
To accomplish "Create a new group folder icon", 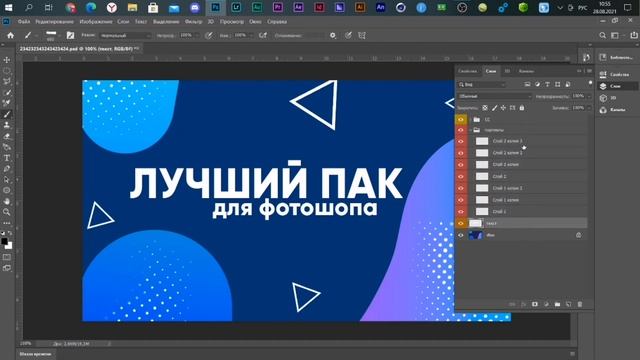I will pyautogui.click(x=557, y=304).
